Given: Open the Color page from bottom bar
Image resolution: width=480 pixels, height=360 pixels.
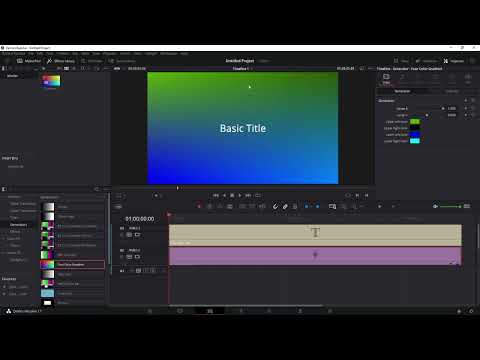Looking at the screenshot, I should 269,311.
